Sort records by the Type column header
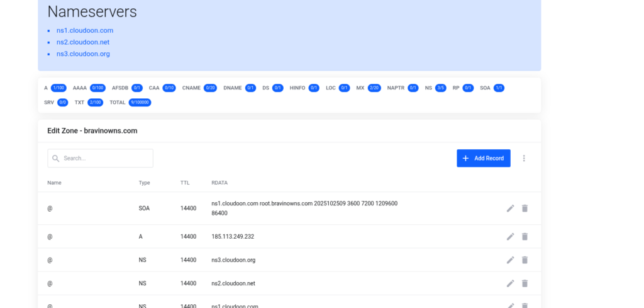Screen dimensions: 644x308 pyautogui.click(x=145, y=183)
